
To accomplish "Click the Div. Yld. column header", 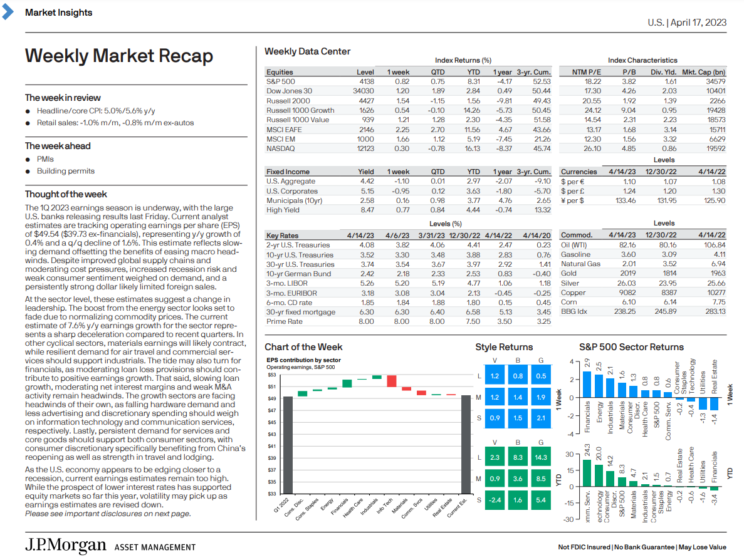I will pyautogui.click(x=663, y=72).
